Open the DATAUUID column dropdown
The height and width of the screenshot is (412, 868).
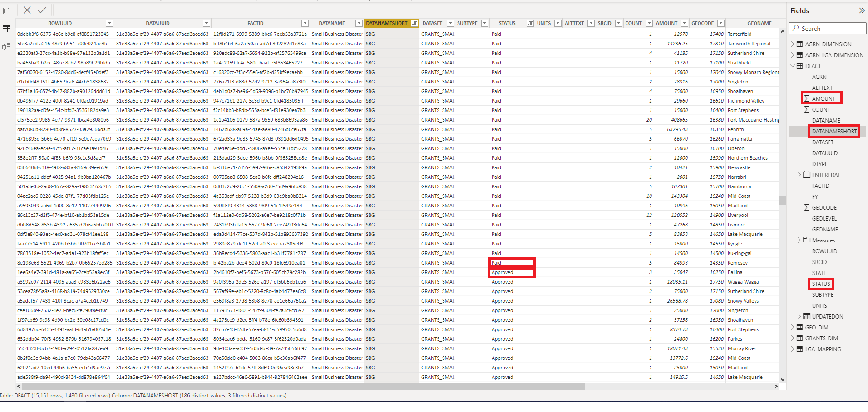tap(206, 23)
